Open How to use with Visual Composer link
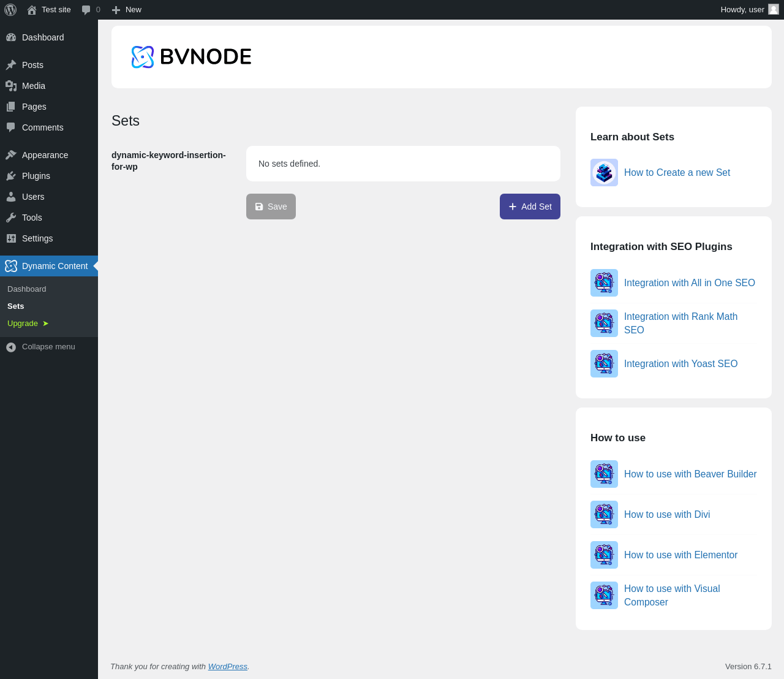Viewport: 784px width, 679px height. pos(672,595)
